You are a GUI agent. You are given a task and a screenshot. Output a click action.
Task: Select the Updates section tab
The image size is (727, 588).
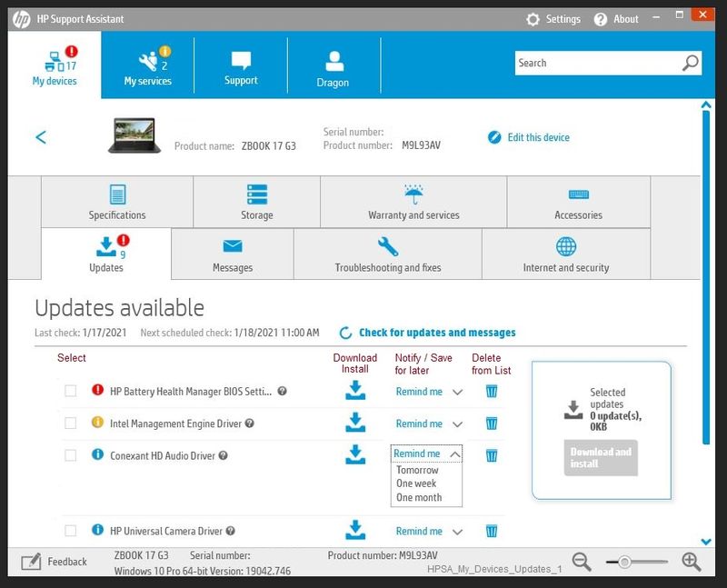pos(106,254)
